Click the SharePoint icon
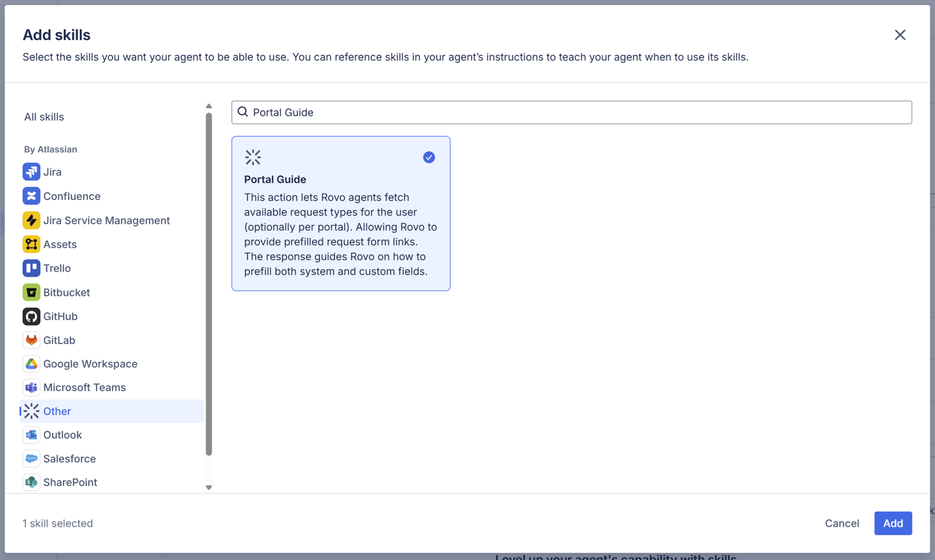 point(31,482)
